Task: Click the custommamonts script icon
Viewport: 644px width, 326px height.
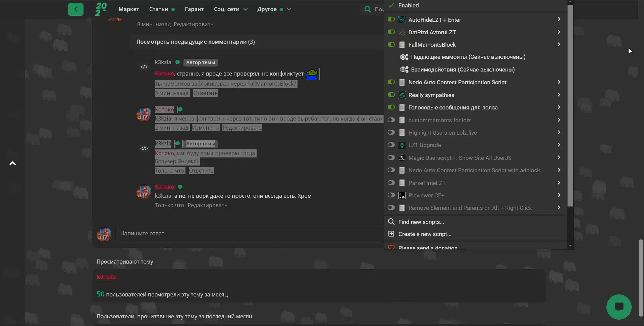Action: pyautogui.click(x=402, y=120)
